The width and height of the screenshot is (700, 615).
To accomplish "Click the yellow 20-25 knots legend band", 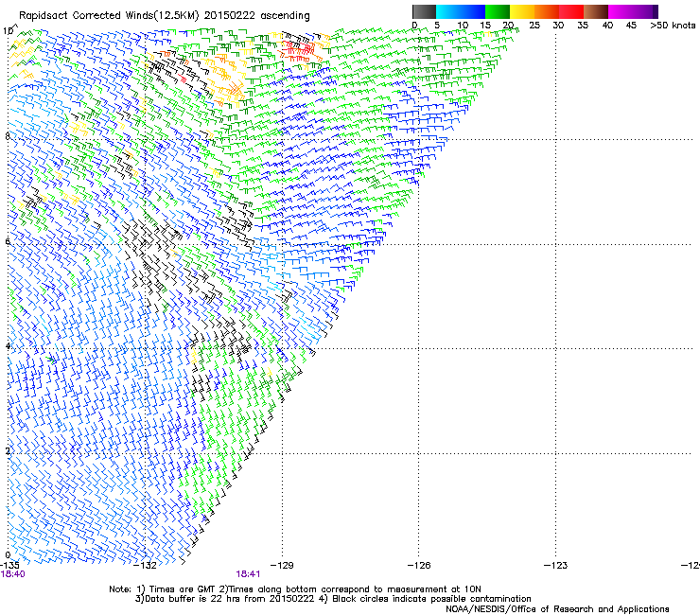I will 522,11.
